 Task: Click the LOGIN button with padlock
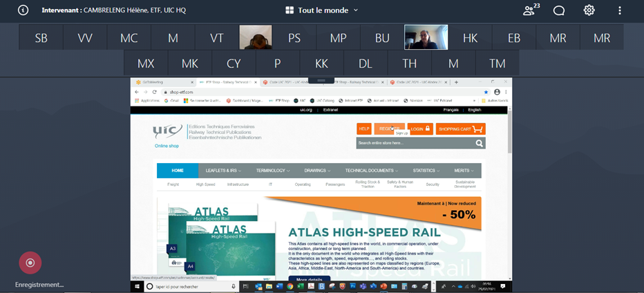[420, 129]
